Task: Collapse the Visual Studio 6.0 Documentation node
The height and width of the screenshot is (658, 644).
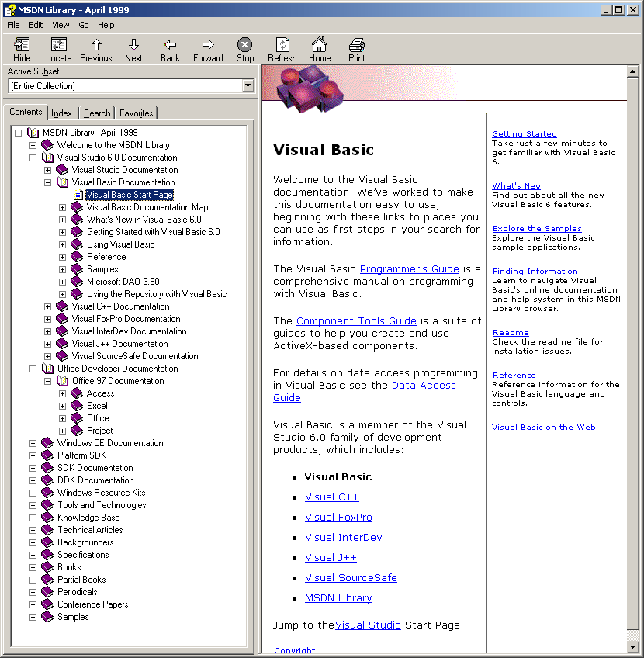Action: point(33,158)
